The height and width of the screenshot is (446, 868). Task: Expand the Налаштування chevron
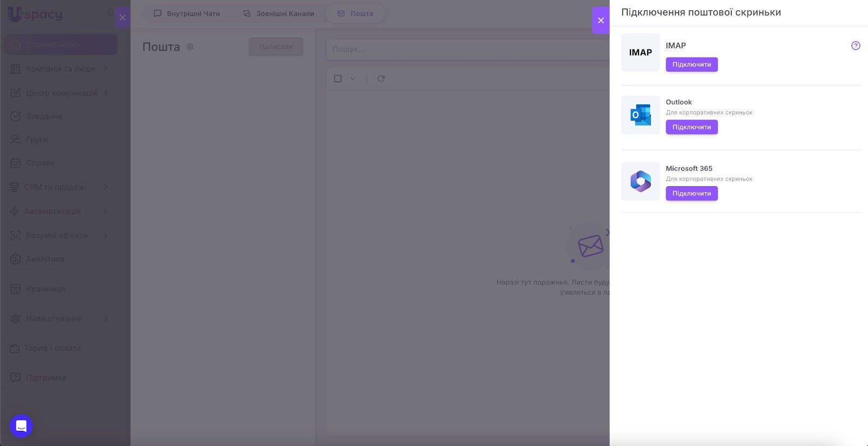click(x=106, y=318)
